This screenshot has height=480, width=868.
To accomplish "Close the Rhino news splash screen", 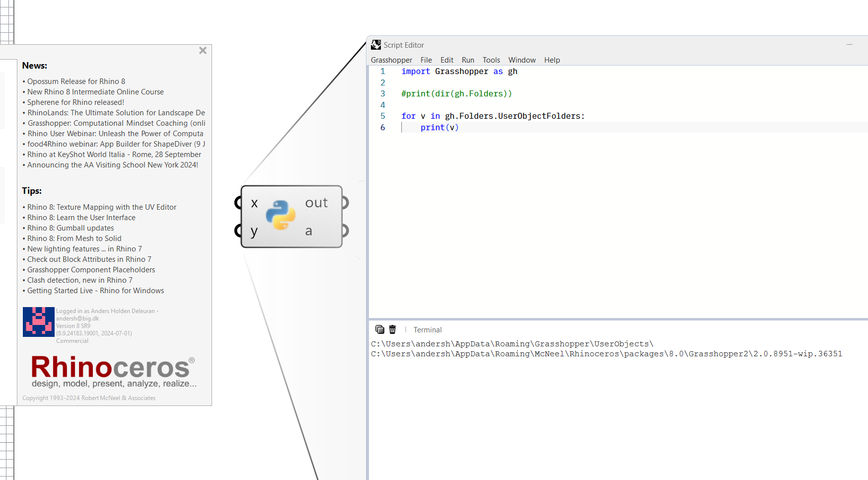I will [203, 50].
